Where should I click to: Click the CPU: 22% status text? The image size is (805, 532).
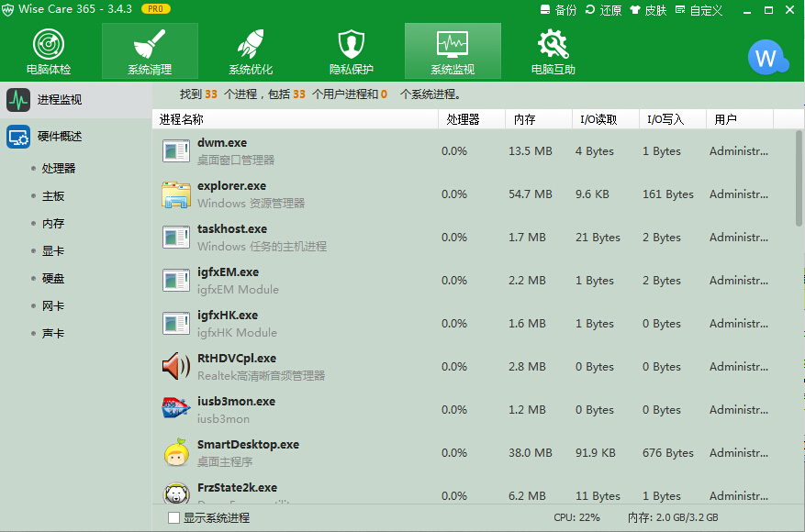(576, 517)
